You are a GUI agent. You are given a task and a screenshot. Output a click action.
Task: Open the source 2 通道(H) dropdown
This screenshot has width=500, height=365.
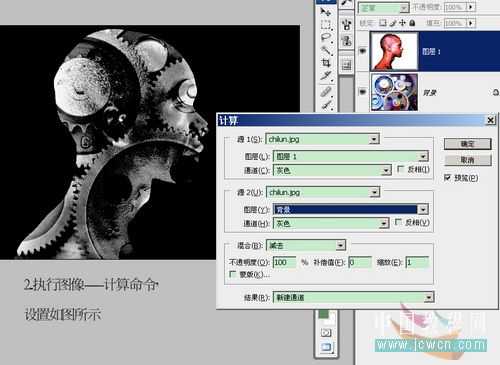point(384,223)
